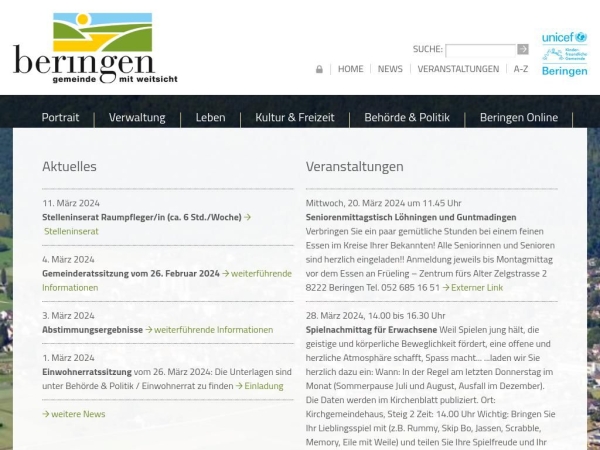The image size is (600, 450).
Task: Type in the Suche search field
Action: 480,49
